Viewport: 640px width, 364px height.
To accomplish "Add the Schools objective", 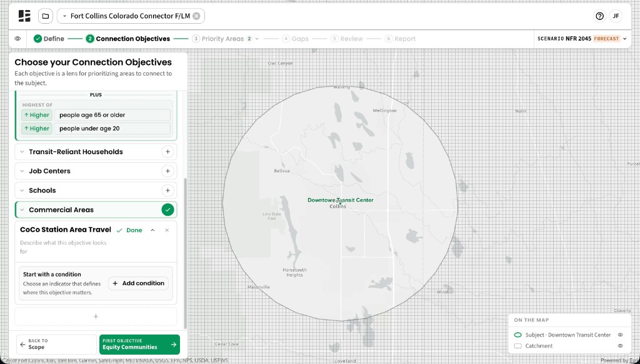I will (167, 190).
